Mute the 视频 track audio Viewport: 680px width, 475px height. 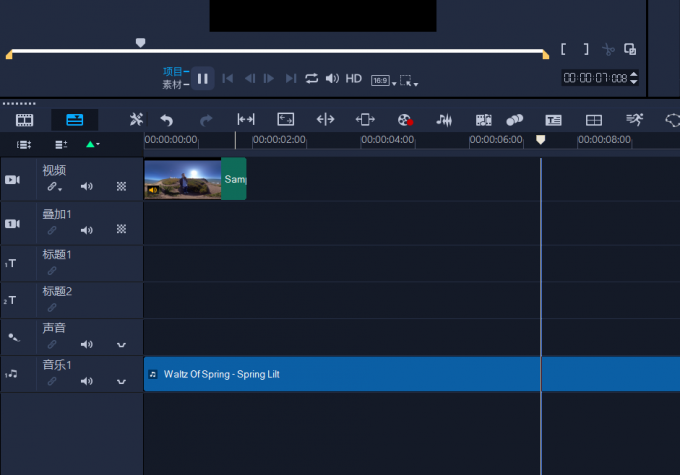point(87,186)
